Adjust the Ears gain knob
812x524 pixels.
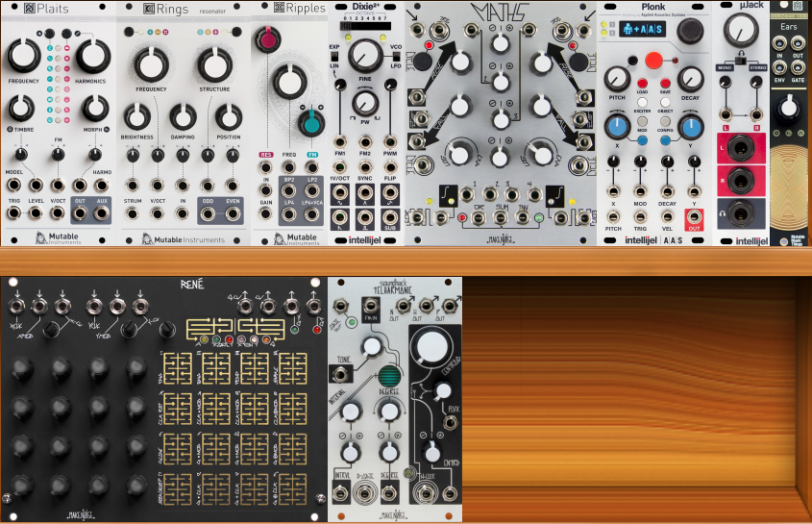[789, 108]
